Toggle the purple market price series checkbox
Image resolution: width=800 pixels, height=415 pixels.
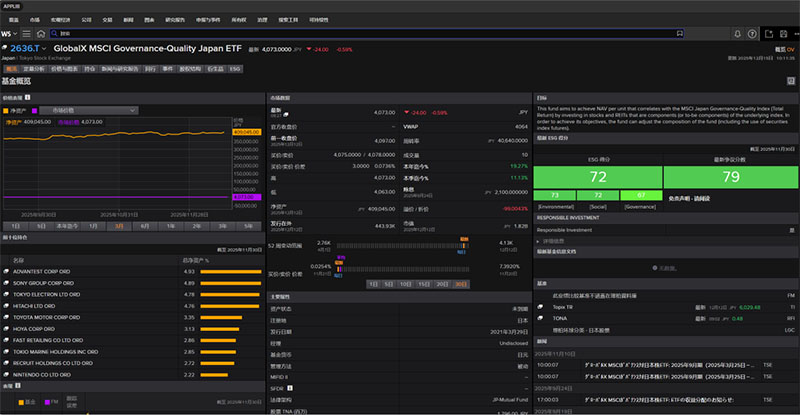(35, 111)
